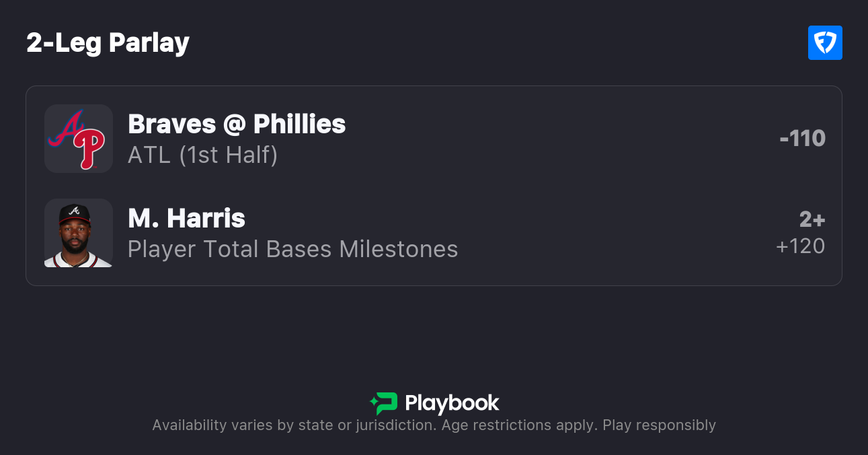Click the -110 odds value
Image resolution: width=868 pixels, height=455 pixels.
(x=802, y=139)
